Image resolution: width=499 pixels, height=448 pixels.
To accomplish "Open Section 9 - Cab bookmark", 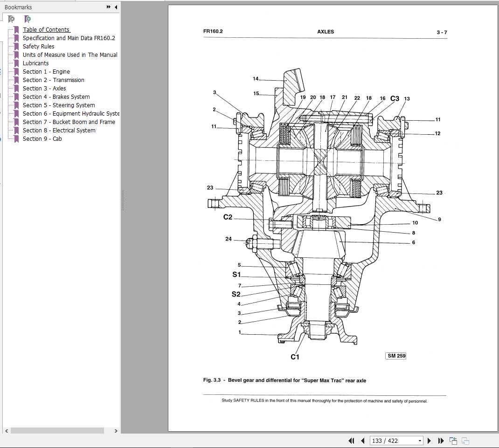I will [42, 139].
